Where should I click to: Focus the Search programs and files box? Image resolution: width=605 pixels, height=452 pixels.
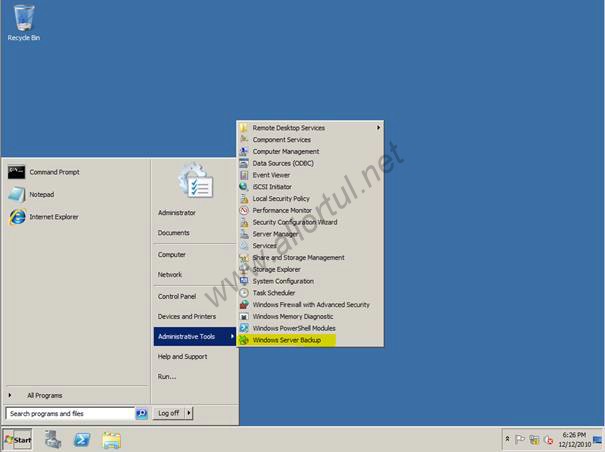click(x=70, y=413)
